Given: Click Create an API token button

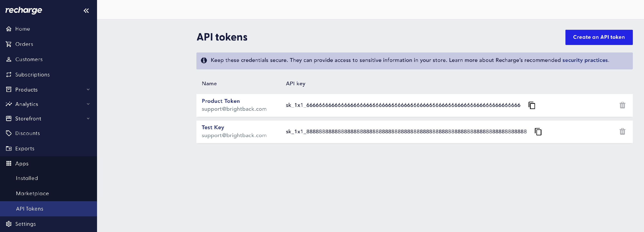Looking at the screenshot, I should point(599,37).
